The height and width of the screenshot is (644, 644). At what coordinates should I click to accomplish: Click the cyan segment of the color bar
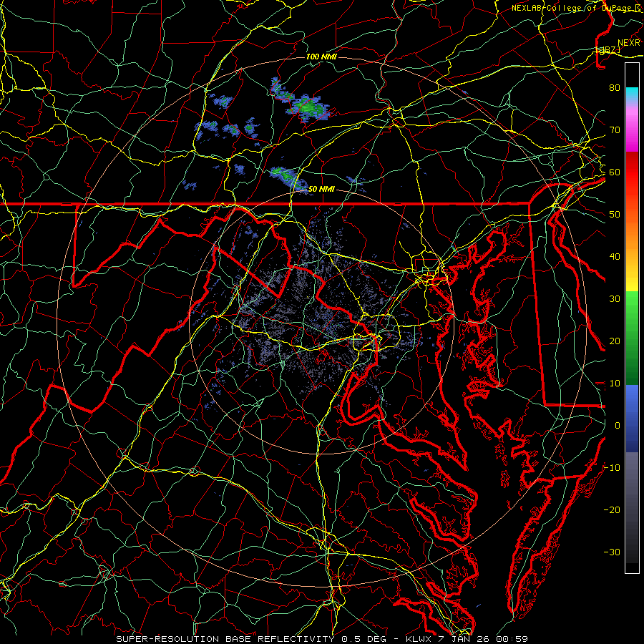click(x=632, y=94)
